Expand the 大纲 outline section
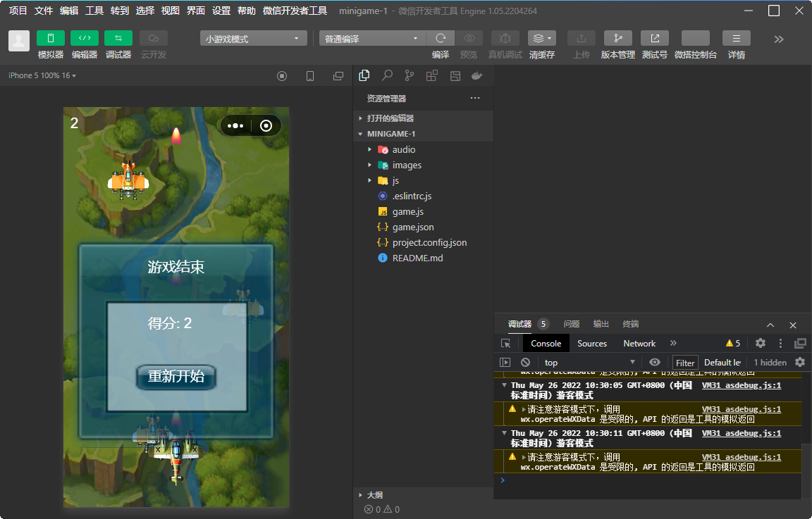The height and width of the screenshot is (519, 812). 423,494
